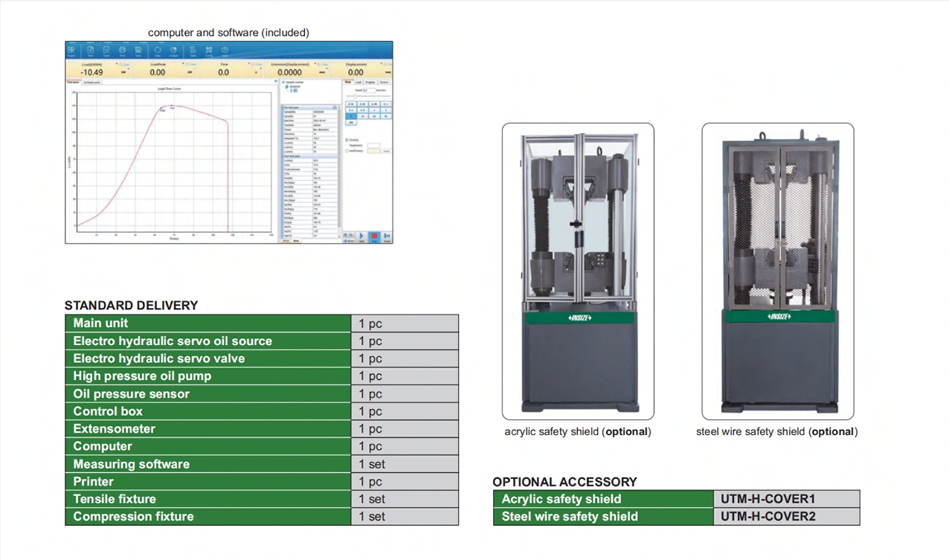Enable the Hold Time checkbox
Viewport: 949px width, 560px height.
pos(347,151)
